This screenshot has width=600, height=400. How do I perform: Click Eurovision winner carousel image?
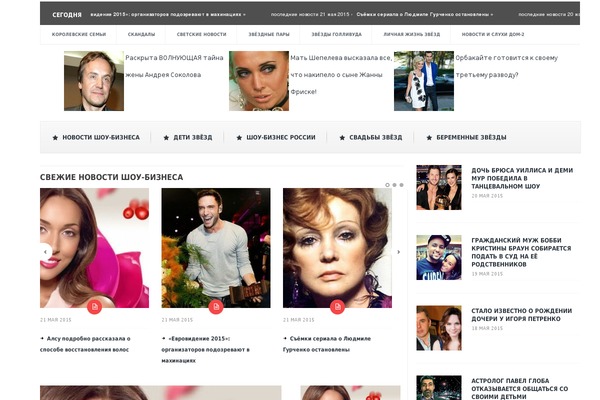[216, 248]
